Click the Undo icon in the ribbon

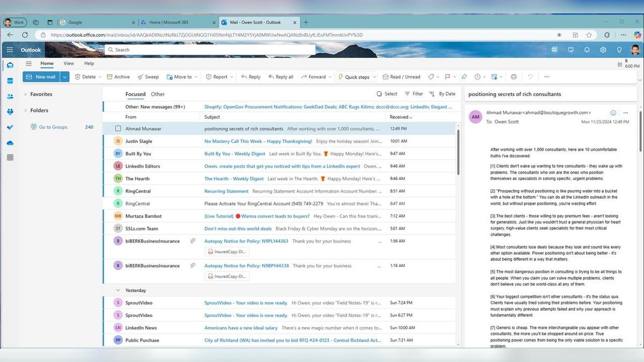click(x=530, y=77)
